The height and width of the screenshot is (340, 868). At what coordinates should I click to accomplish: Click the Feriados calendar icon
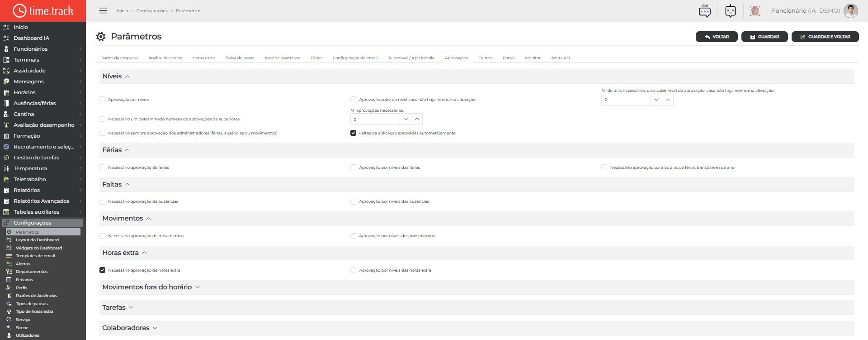pyautogui.click(x=9, y=280)
